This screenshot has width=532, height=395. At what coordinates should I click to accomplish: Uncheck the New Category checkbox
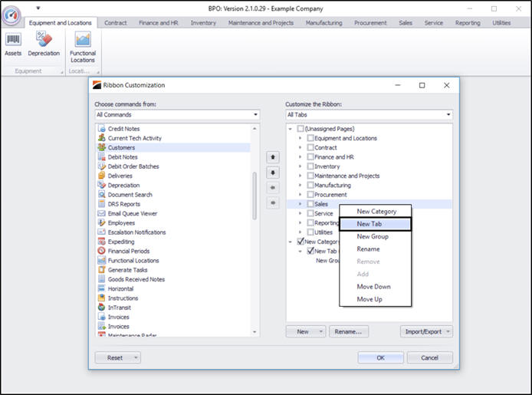(300, 242)
